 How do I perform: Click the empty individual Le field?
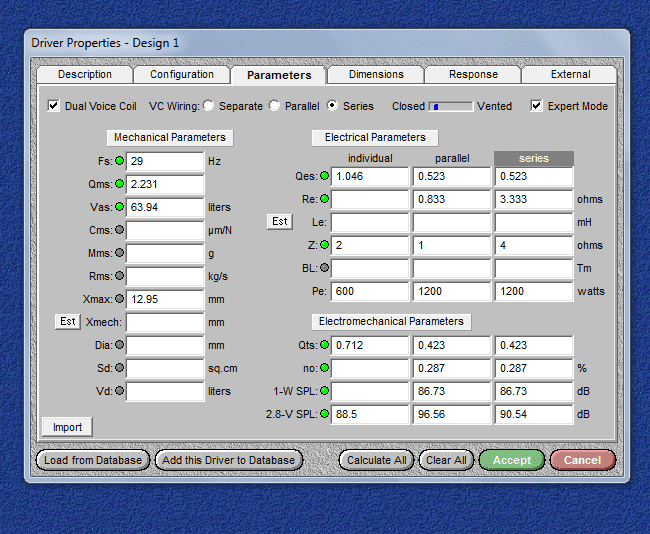point(370,223)
